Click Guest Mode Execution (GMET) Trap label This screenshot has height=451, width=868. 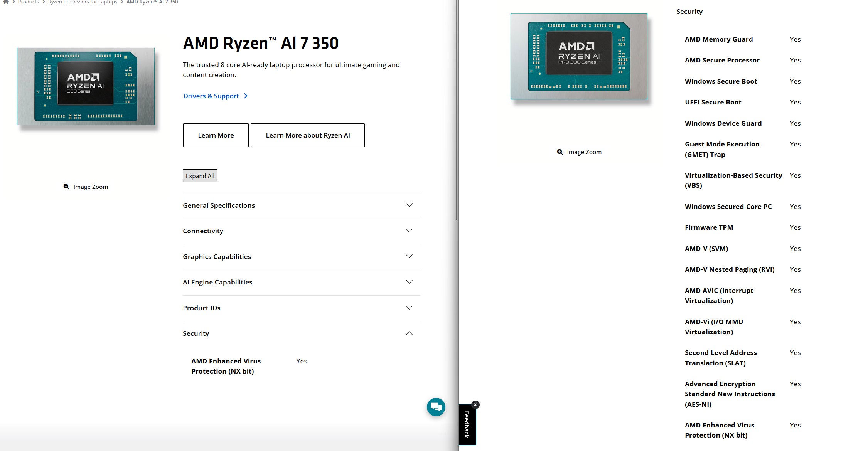pos(722,149)
